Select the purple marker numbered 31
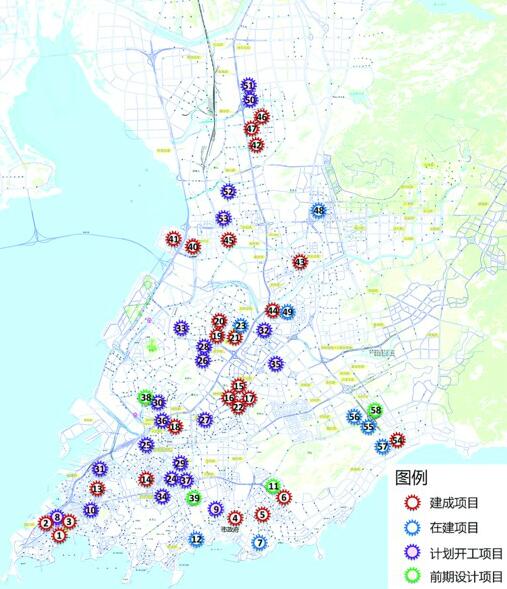Image resolution: width=507 pixels, height=589 pixels. click(x=100, y=469)
